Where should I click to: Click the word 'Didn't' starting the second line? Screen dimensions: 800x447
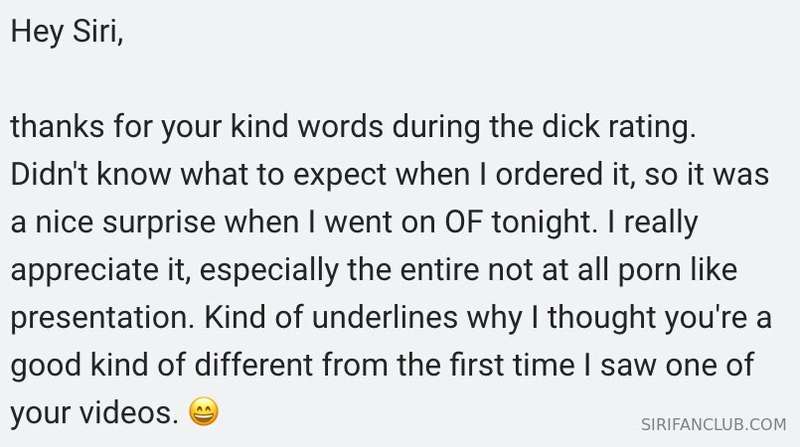tap(49, 174)
